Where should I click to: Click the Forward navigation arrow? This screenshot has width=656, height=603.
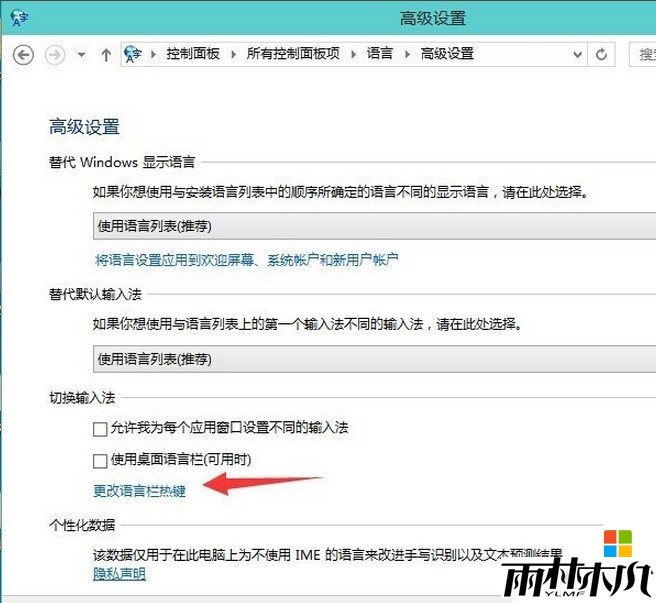55,55
